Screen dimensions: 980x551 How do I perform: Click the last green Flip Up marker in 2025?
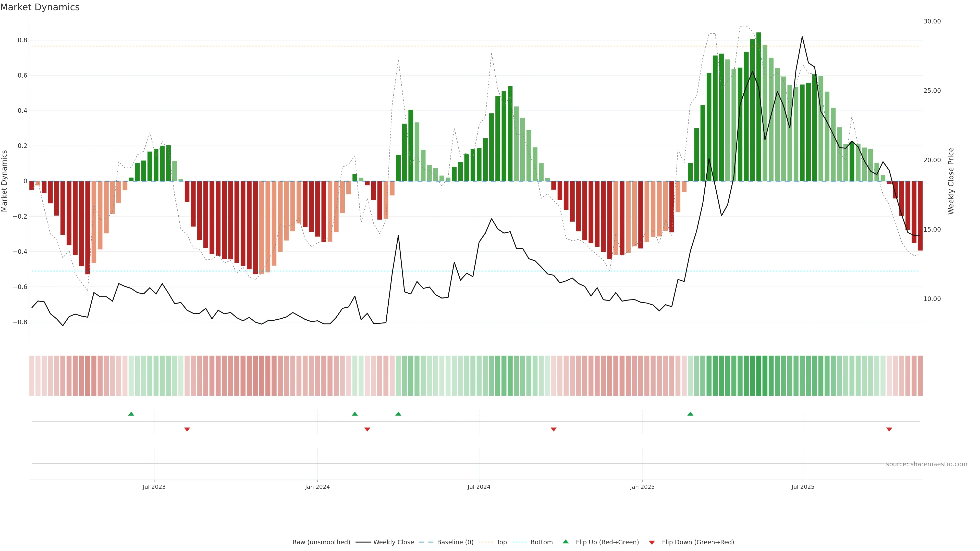click(690, 414)
